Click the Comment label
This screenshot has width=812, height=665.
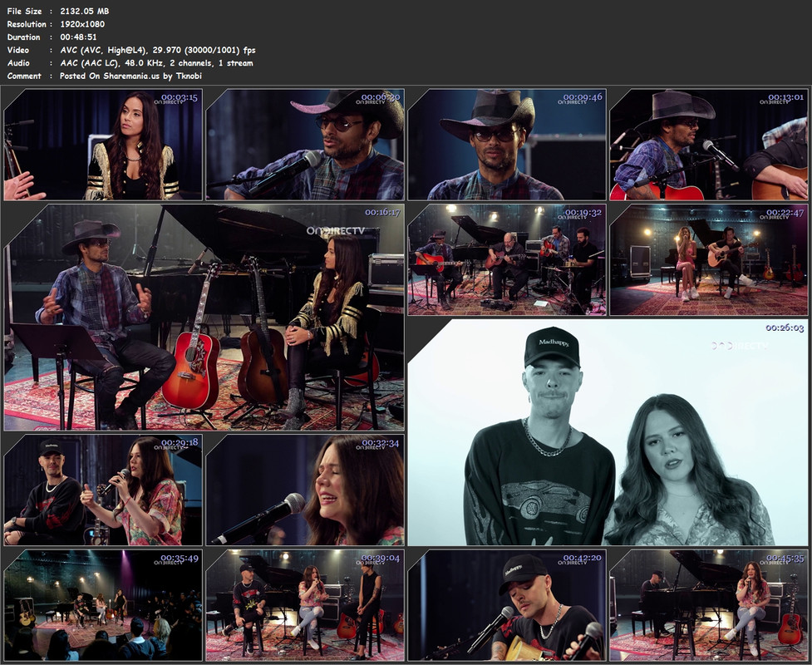[x=24, y=76]
